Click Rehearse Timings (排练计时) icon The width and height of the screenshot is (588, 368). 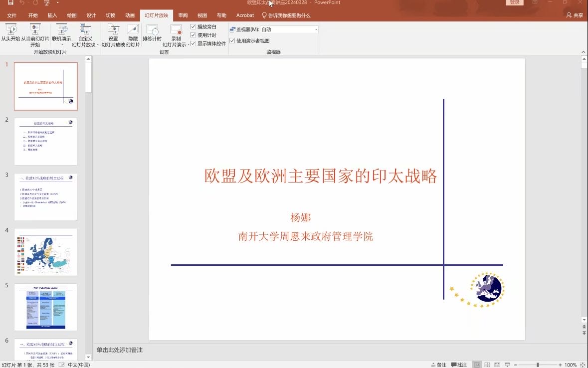[x=152, y=33]
